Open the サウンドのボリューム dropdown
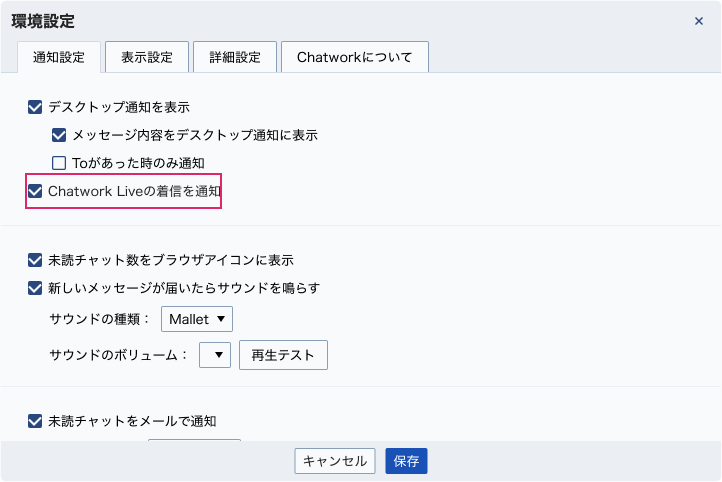 (215, 355)
